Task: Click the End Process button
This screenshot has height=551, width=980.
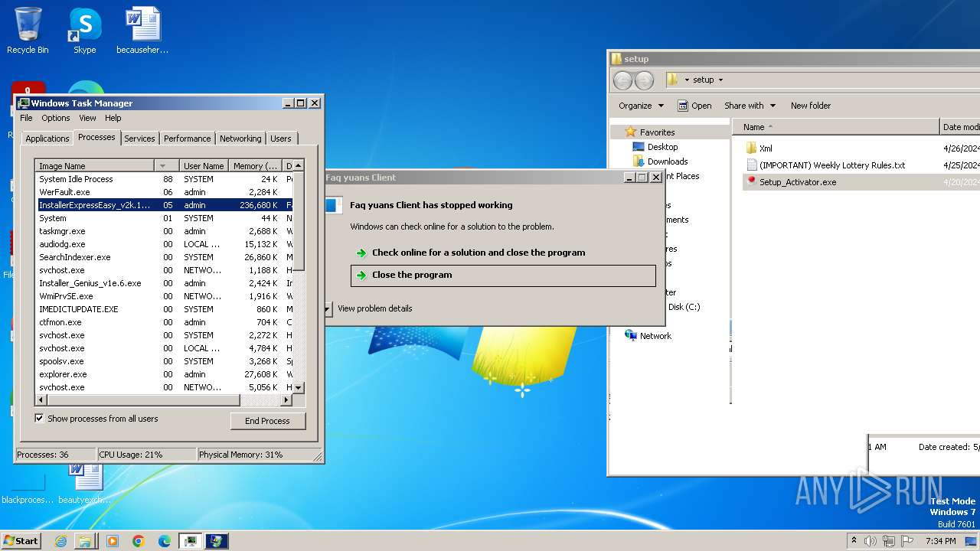Action: pyautogui.click(x=267, y=421)
